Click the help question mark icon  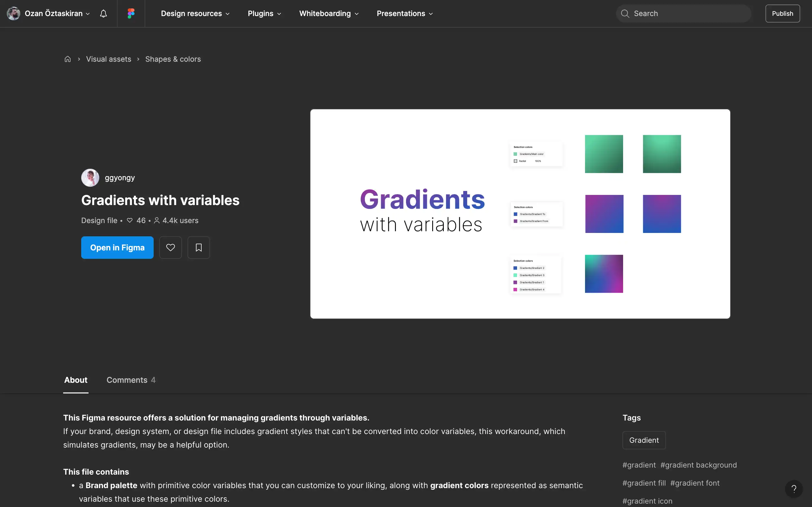[x=794, y=489]
